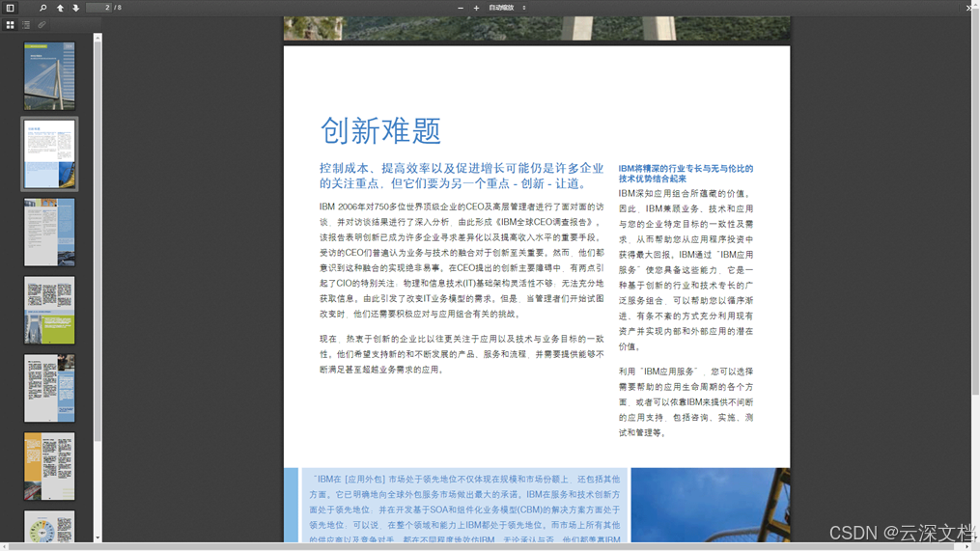Image resolution: width=980 pixels, height=551 pixels.
Task: Click the sidebar heading IBM将精深的行业专长
Action: point(686,173)
